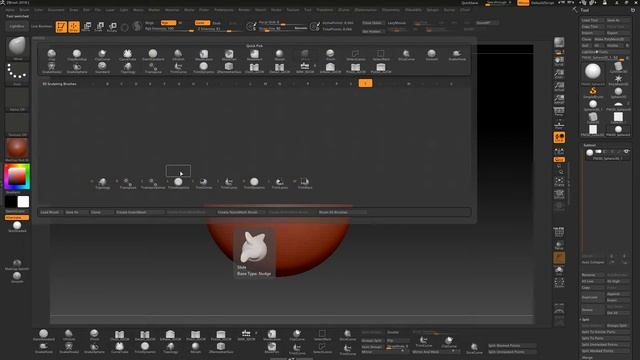The image size is (640, 360).
Task: Select the TrimAdaptive brush under the cursor
Action: (178, 183)
